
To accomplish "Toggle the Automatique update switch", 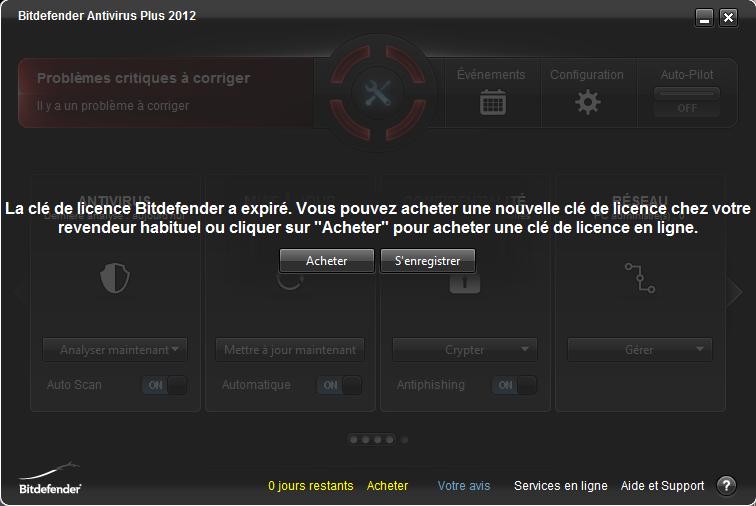I will (339, 385).
